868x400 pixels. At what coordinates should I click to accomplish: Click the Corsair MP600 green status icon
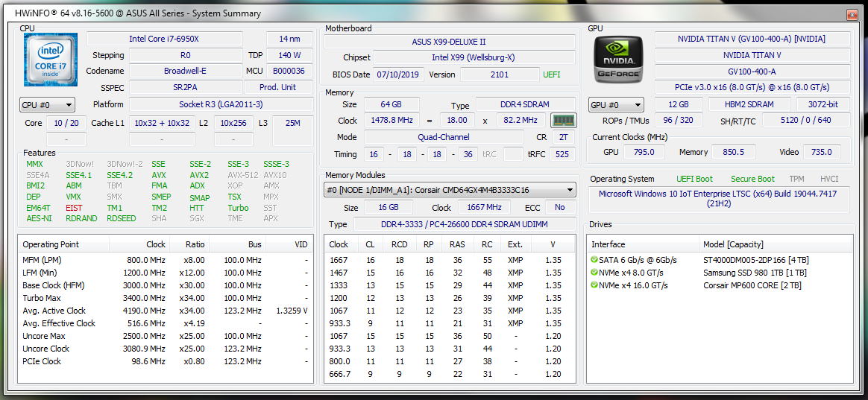click(x=594, y=285)
